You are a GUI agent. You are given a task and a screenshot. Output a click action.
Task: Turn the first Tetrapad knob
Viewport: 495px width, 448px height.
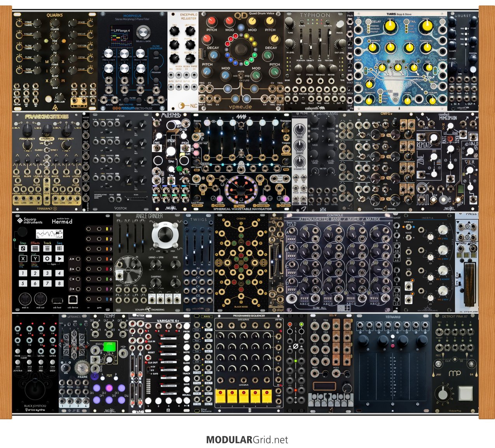(x=363, y=341)
